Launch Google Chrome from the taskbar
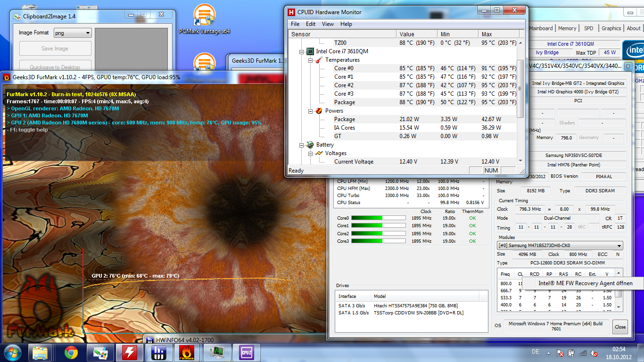This screenshot has width=644, height=362. pyautogui.click(x=71, y=353)
